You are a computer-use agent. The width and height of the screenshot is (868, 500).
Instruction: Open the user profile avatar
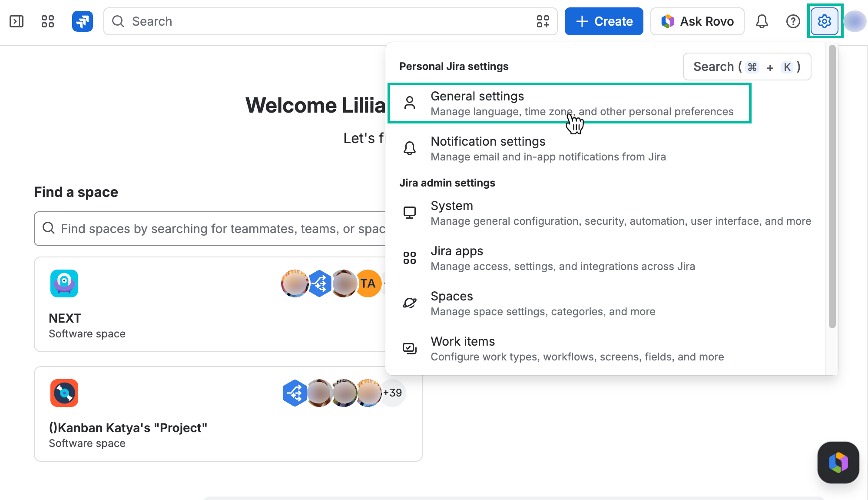[x=855, y=21]
